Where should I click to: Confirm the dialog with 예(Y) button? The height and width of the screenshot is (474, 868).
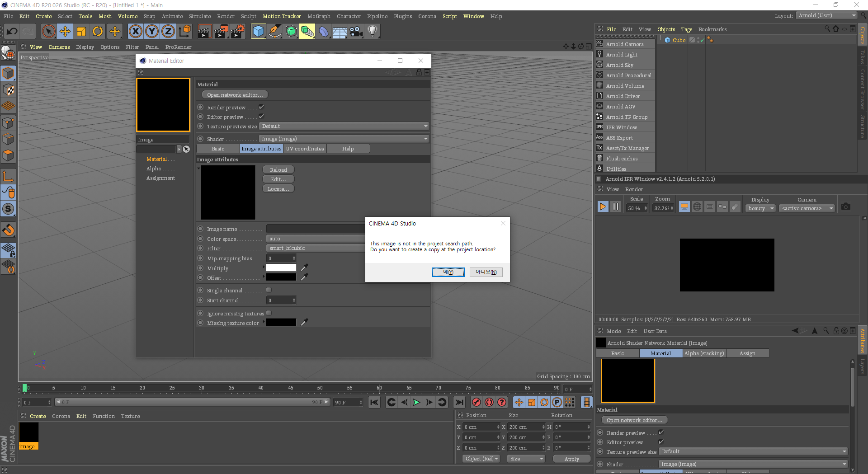point(448,272)
